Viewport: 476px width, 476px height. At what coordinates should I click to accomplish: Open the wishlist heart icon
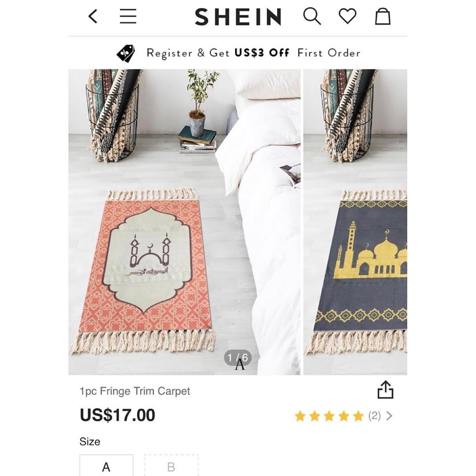coord(347,17)
